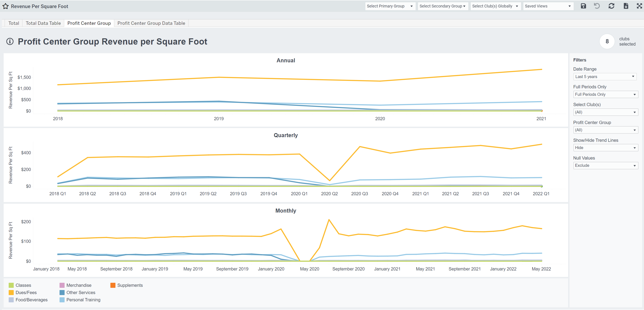Click the favorite star icon
The image size is (644, 310).
pos(5,6)
